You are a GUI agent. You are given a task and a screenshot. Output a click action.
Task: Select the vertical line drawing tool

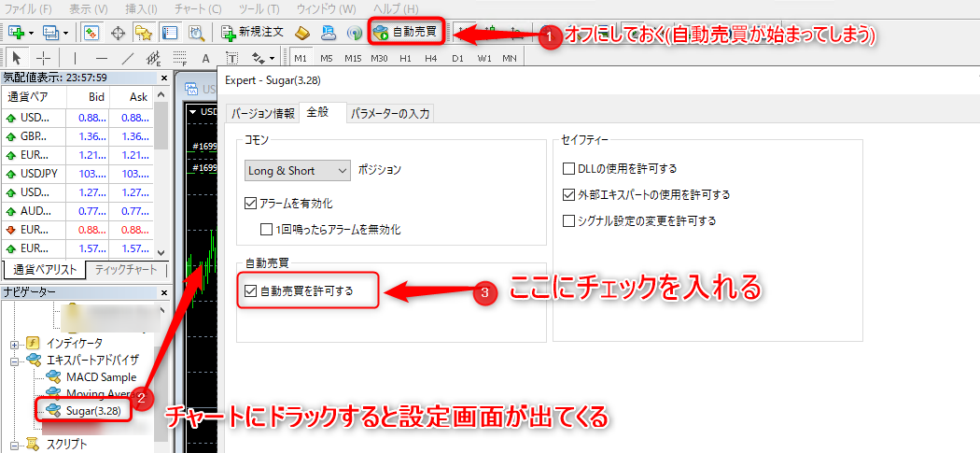(73, 59)
